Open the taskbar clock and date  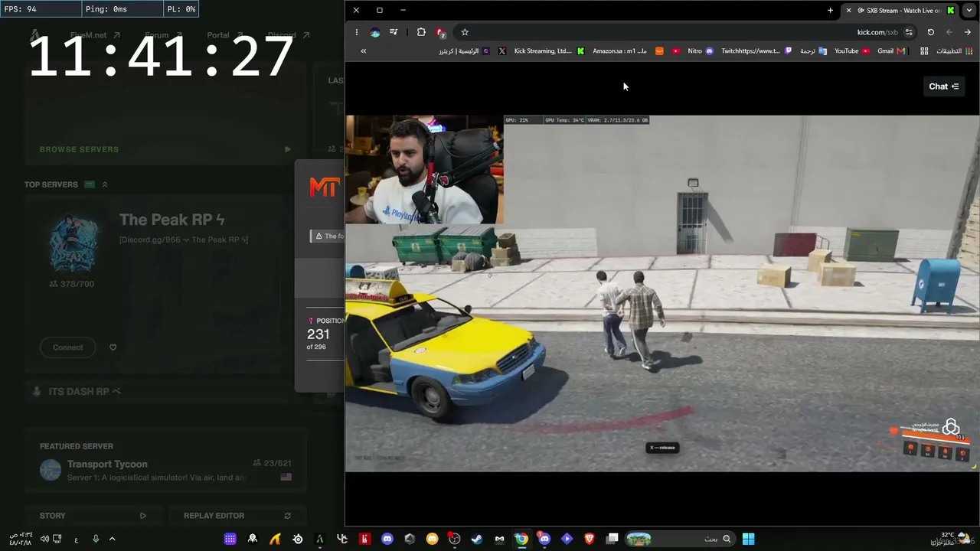(21, 539)
